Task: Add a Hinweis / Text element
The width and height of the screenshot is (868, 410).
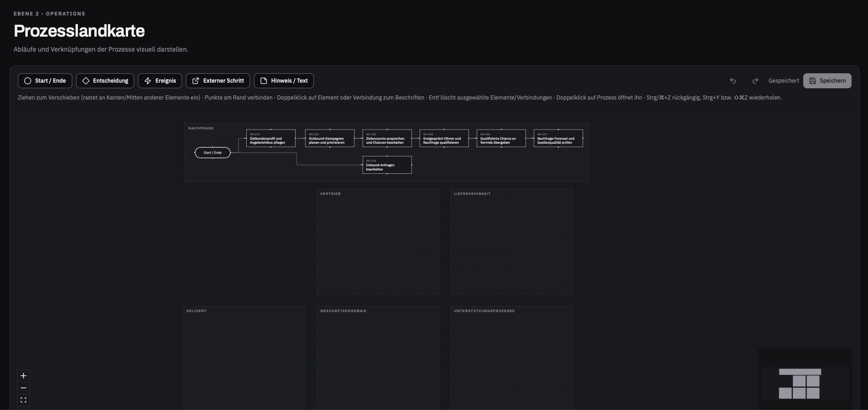Action: 284,81
